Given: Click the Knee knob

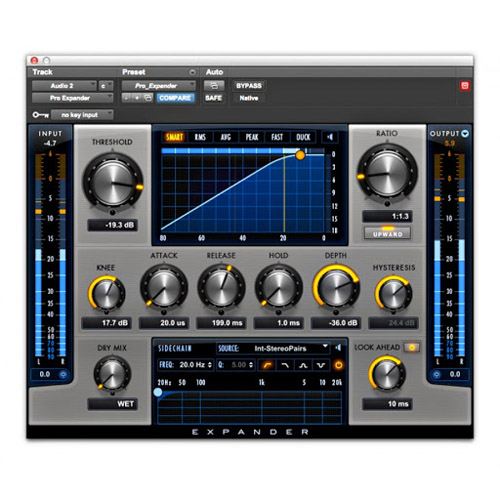Looking at the screenshot, I should pyautogui.click(x=106, y=294).
